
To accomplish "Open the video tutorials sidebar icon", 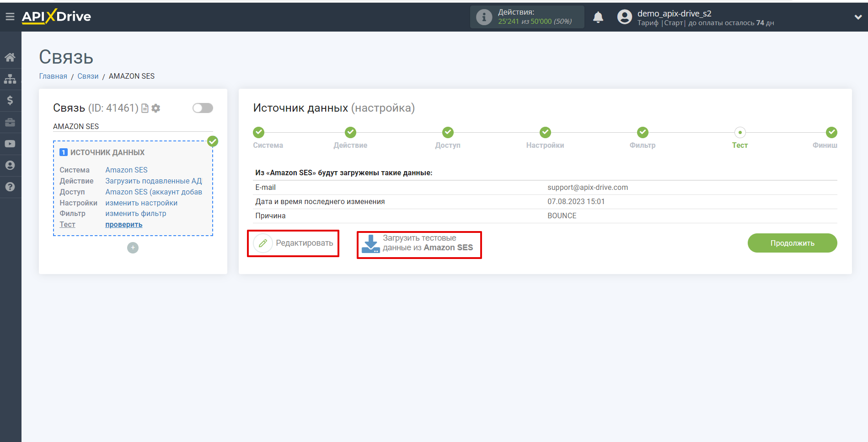I will [x=10, y=144].
